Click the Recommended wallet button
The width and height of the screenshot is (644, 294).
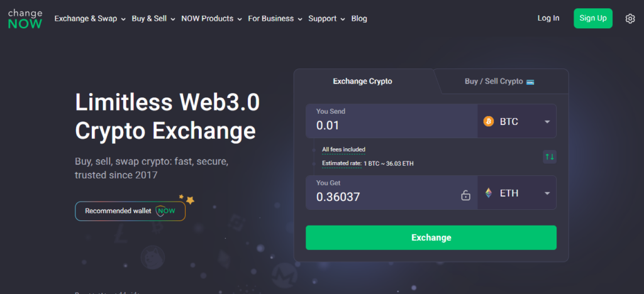[x=130, y=210]
